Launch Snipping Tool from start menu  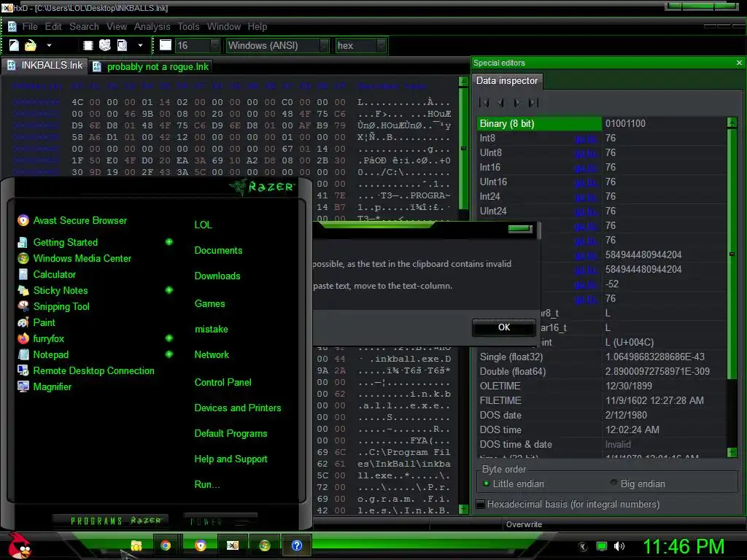coord(53,306)
